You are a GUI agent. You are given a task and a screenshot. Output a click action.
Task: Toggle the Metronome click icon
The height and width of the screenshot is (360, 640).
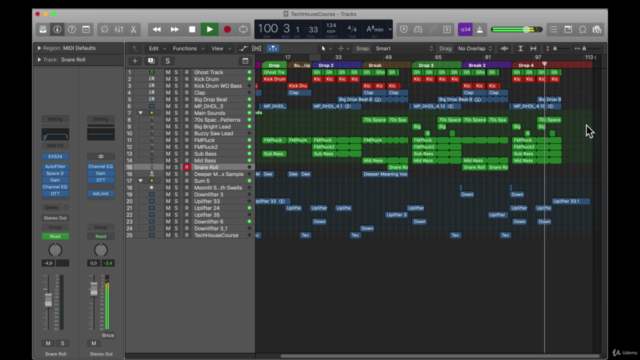click(x=480, y=29)
